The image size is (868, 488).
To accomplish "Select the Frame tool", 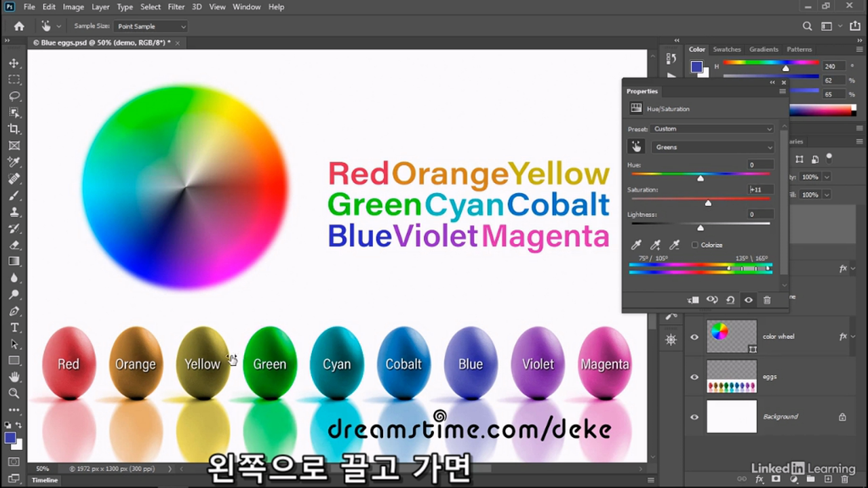I will pos(14,145).
